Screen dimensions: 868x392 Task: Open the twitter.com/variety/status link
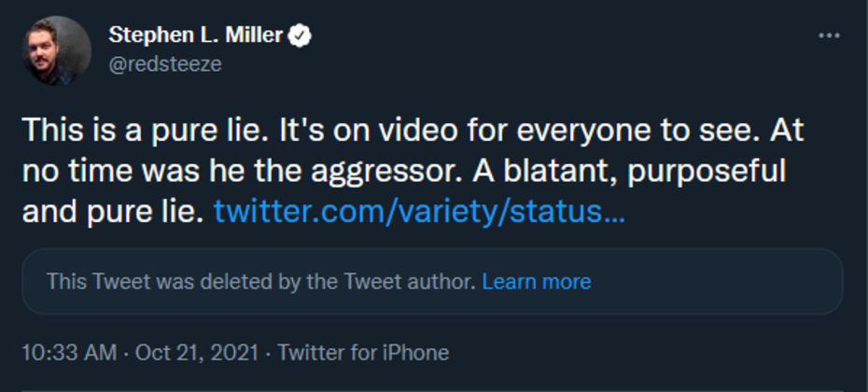[x=419, y=212]
